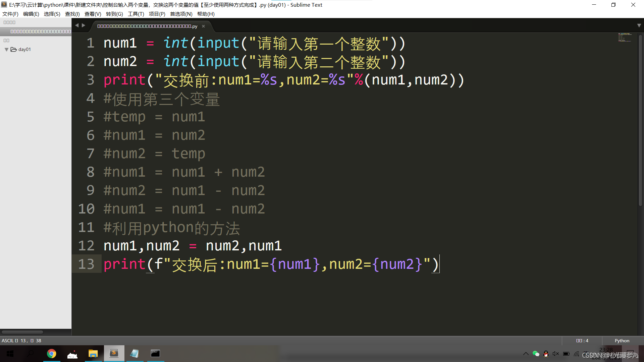Click the Sublime Text title bar icon
This screenshot has width=644, height=362.
point(4,5)
